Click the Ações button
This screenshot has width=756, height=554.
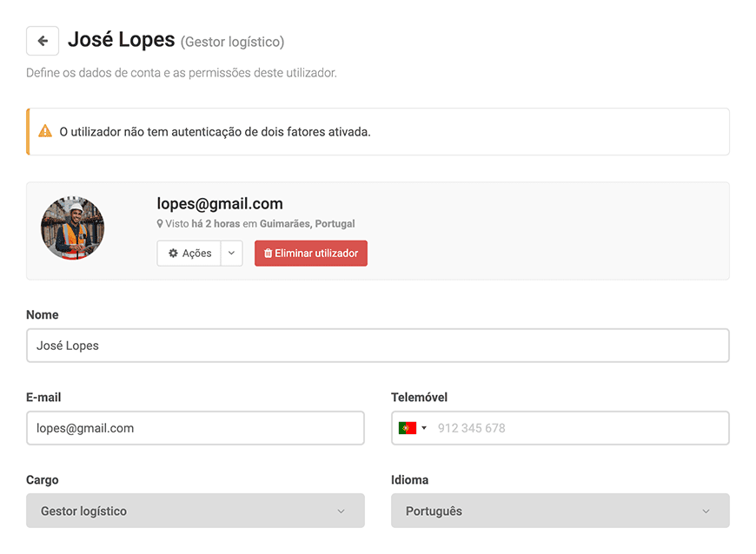coord(189,253)
